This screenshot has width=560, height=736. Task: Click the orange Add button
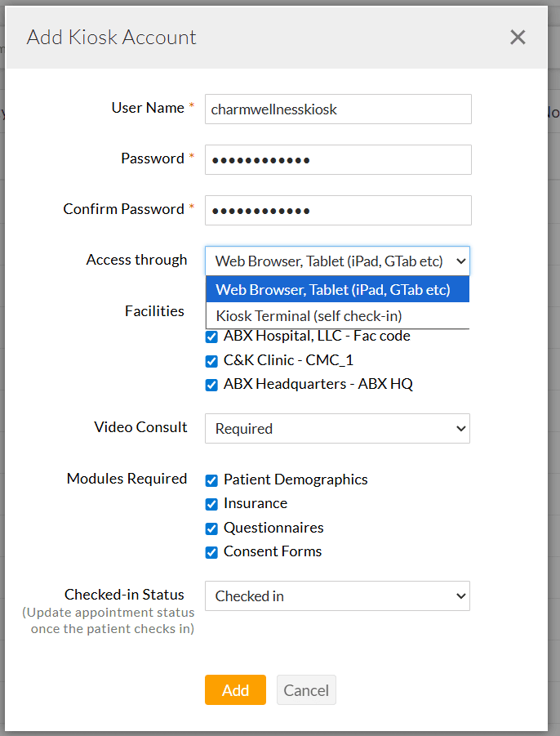[x=235, y=690]
